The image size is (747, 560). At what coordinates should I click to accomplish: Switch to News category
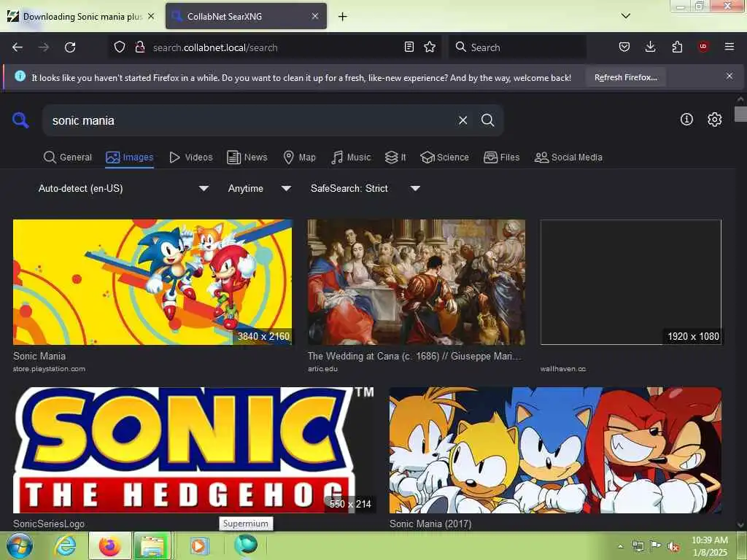coord(247,157)
